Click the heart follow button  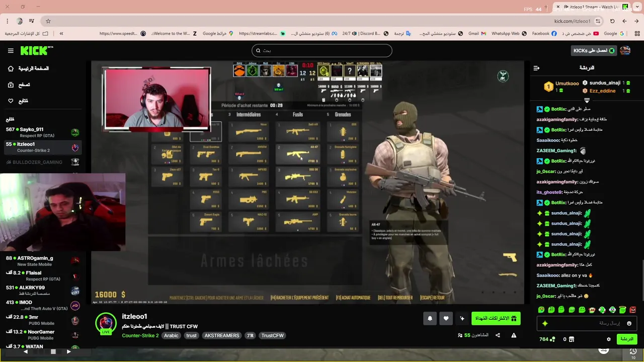446,318
